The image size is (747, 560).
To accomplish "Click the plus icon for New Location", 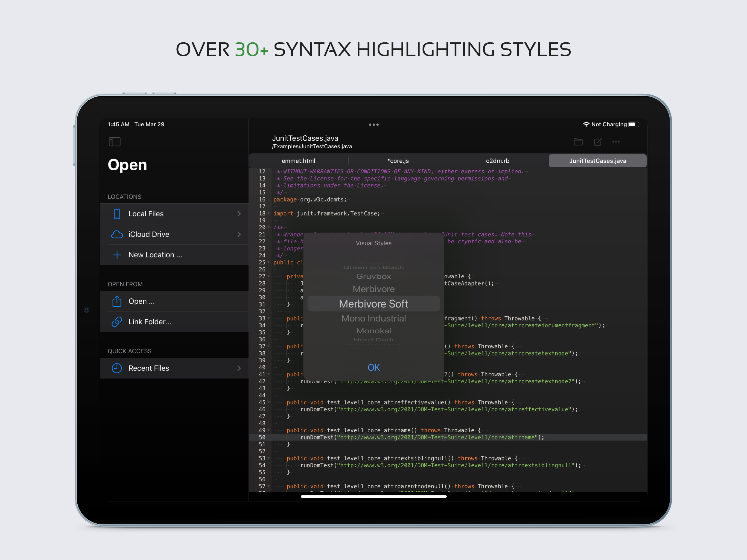I will [x=117, y=255].
